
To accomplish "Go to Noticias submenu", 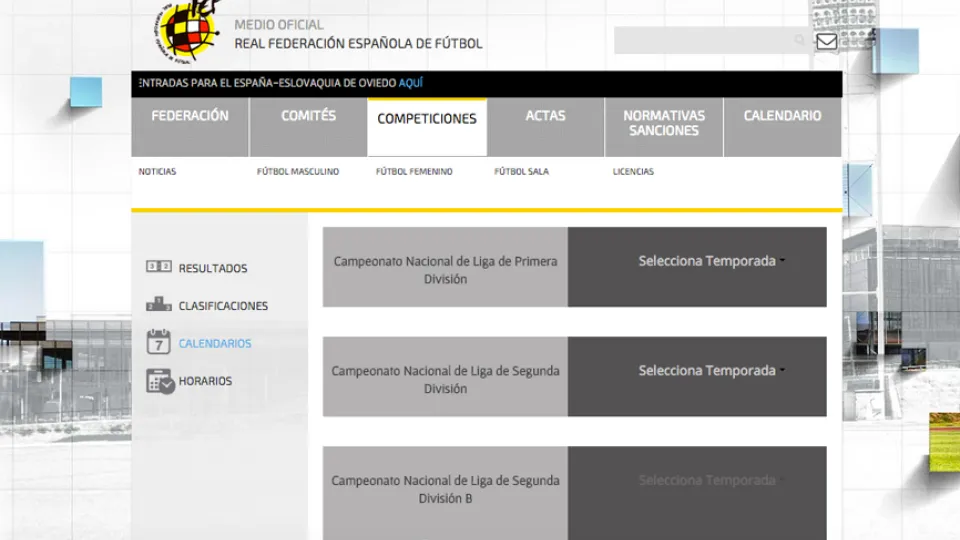I will 157,171.
